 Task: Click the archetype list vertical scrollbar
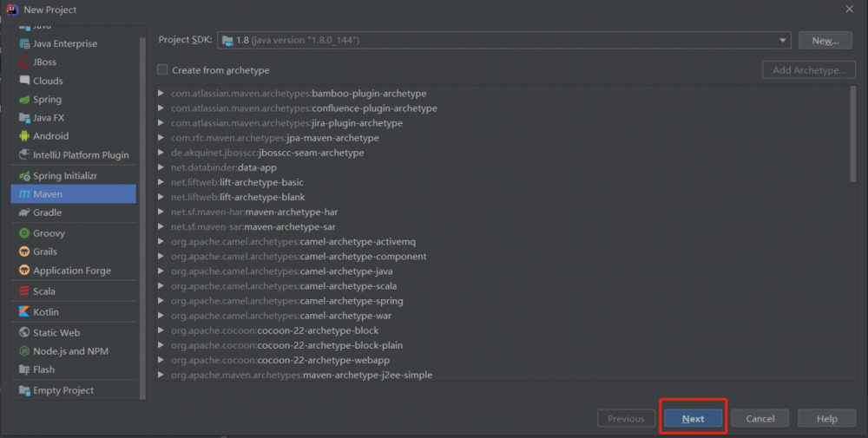[x=852, y=134]
